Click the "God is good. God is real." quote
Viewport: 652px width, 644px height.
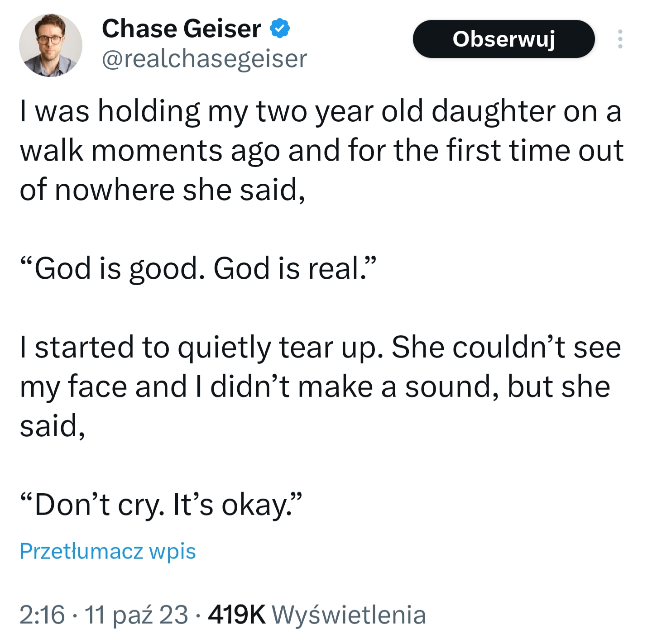coord(198,268)
